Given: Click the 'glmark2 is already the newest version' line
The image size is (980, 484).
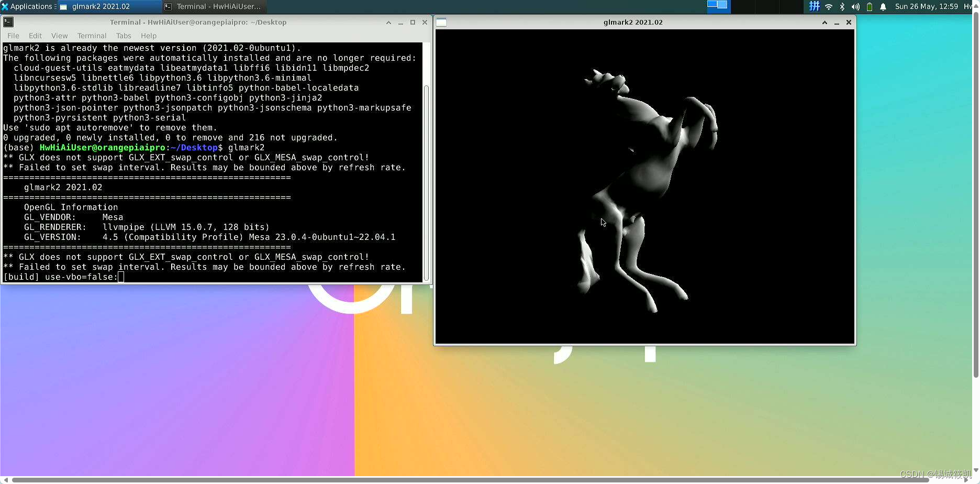Looking at the screenshot, I should click(152, 48).
